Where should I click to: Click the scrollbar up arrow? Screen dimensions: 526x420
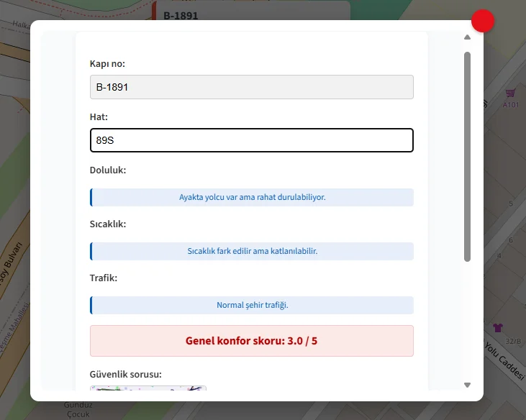pos(468,37)
